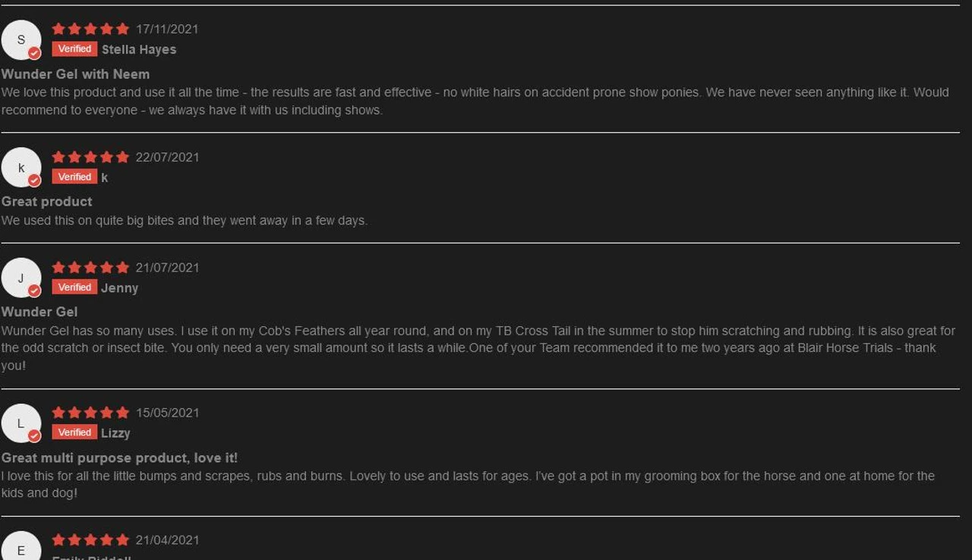
Task: Click the star rating on Jenny's review
Action: [x=90, y=267]
